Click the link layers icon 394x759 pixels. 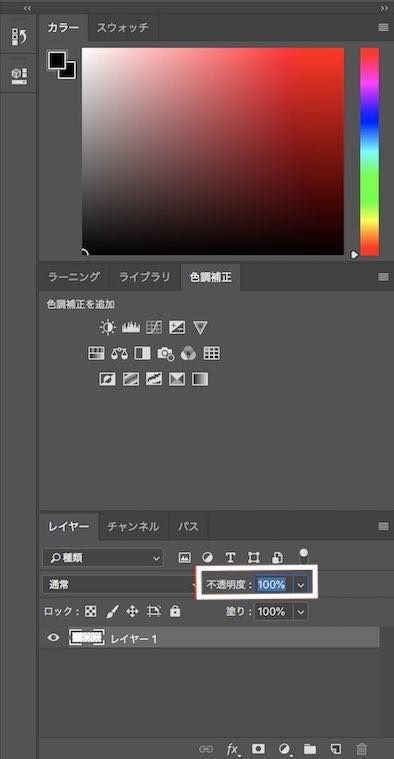(x=206, y=749)
